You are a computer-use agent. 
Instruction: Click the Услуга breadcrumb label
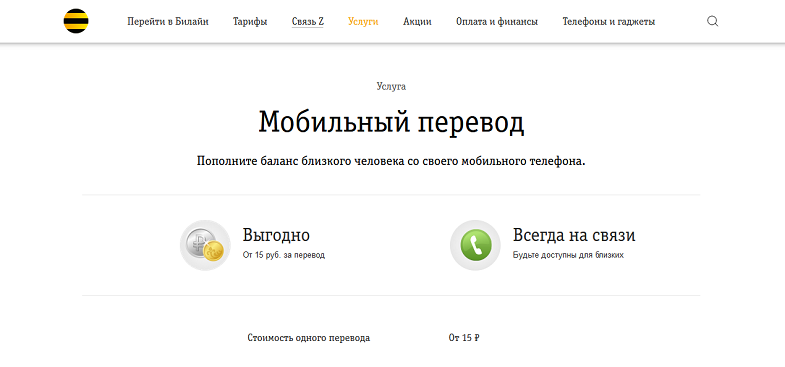[391, 87]
